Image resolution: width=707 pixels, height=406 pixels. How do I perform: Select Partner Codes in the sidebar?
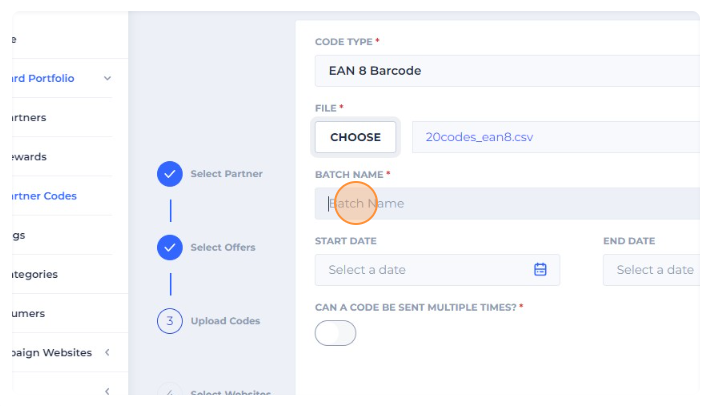(44, 196)
